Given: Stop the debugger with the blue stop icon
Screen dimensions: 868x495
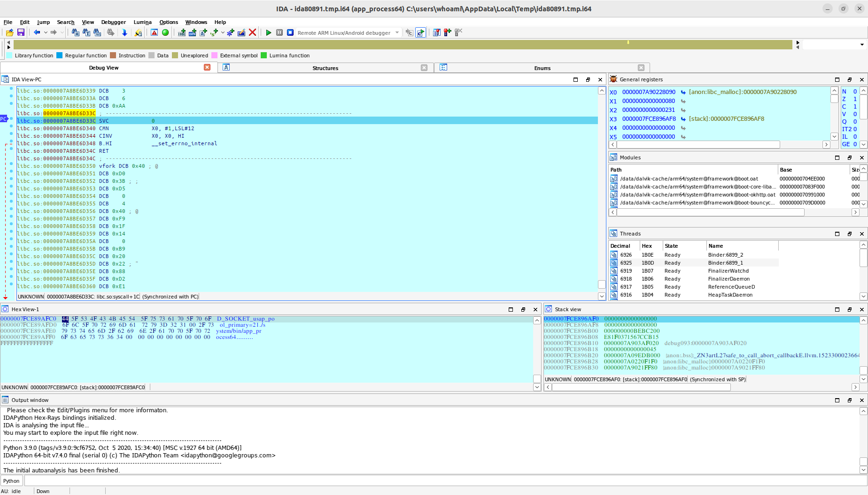Looking at the screenshot, I should point(290,32).
